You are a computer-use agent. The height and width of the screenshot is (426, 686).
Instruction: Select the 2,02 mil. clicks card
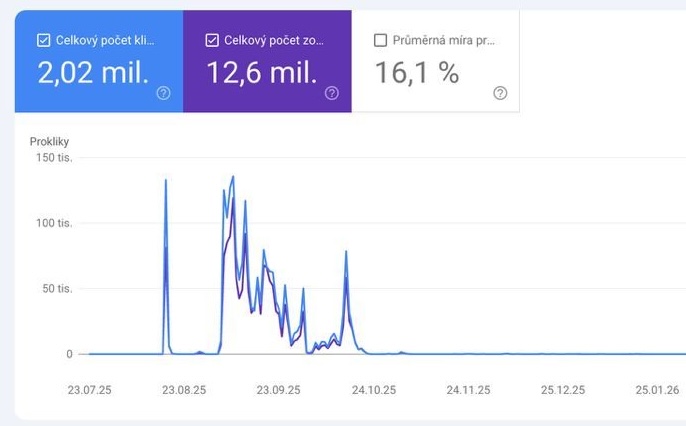99,61
